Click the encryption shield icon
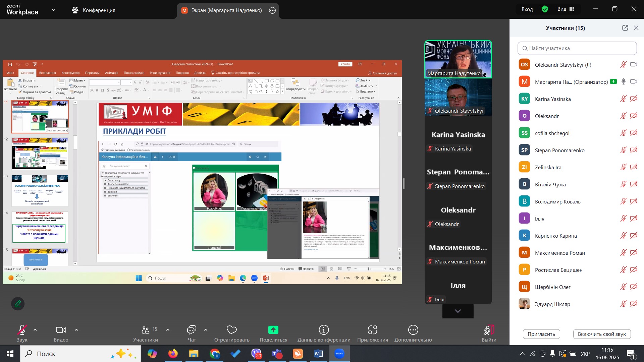Viewport: 644px width, 362px height. [545, 9]
